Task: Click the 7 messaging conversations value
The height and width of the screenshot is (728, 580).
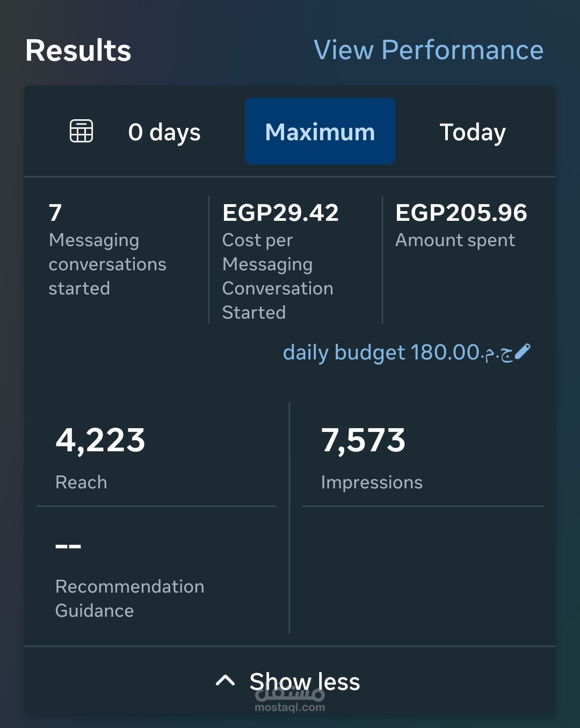Action: [55, 213]
